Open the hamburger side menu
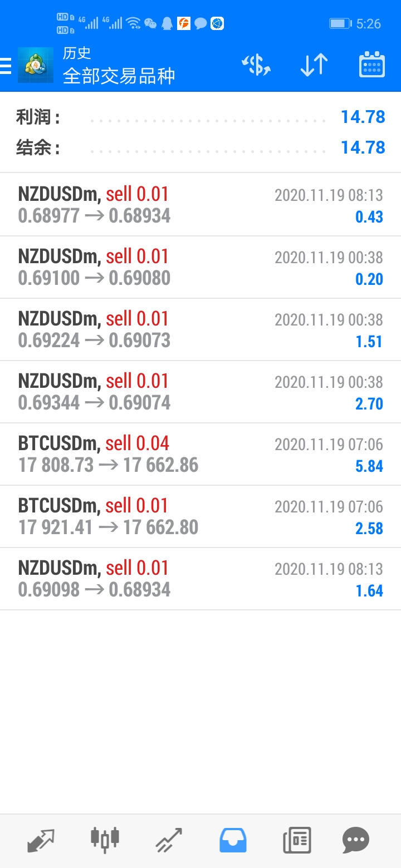 tap(6, 66)
